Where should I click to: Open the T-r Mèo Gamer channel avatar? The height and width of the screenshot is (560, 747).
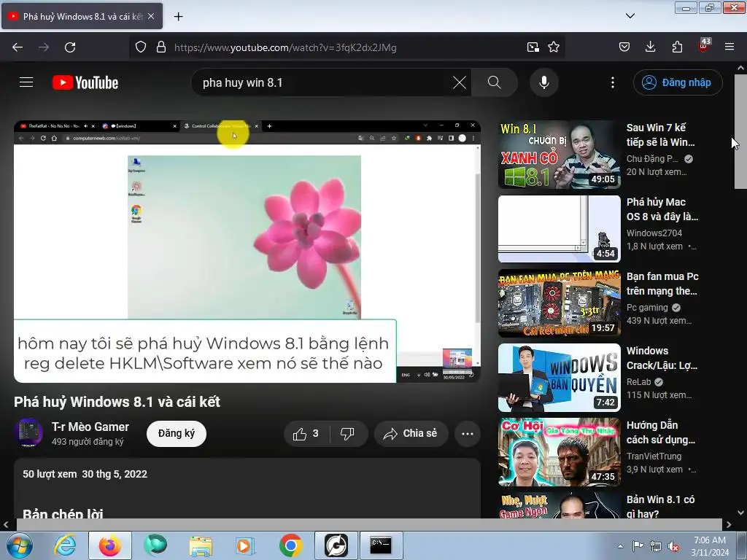tap(28, 433)
